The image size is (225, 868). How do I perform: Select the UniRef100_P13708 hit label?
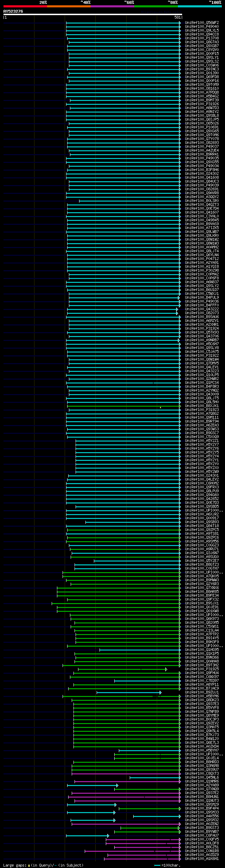pos(202,38)
